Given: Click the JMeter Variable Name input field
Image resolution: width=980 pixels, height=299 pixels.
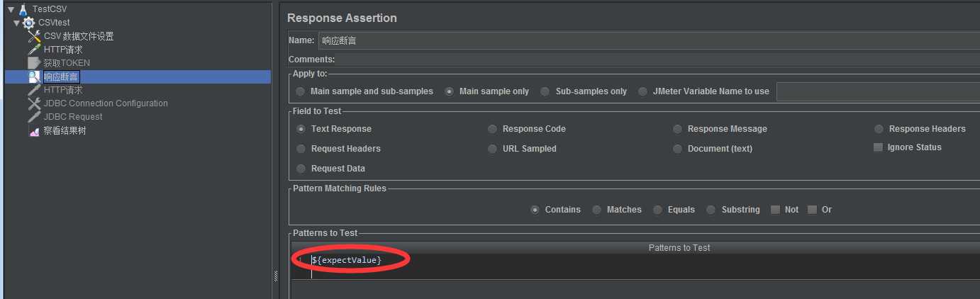Looking at the screenshot, I should tap(878, 91).
